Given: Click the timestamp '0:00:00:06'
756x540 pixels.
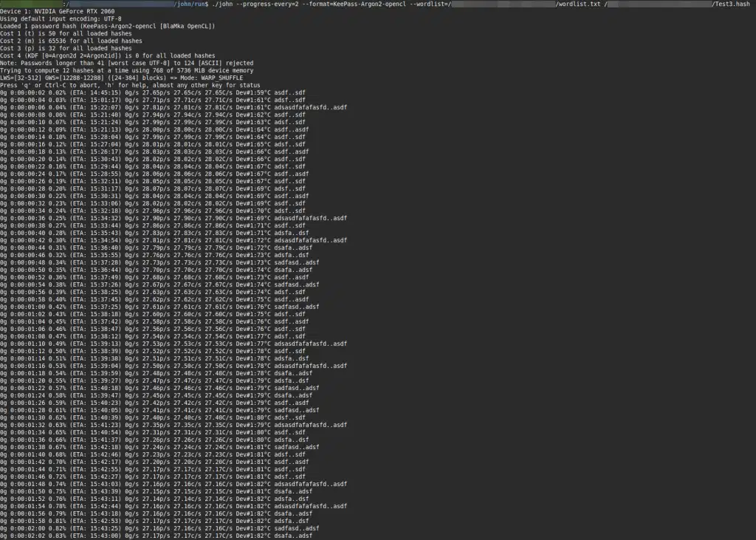Looking at the screenshot, I should pyautogui.click(x=27, y=107).
